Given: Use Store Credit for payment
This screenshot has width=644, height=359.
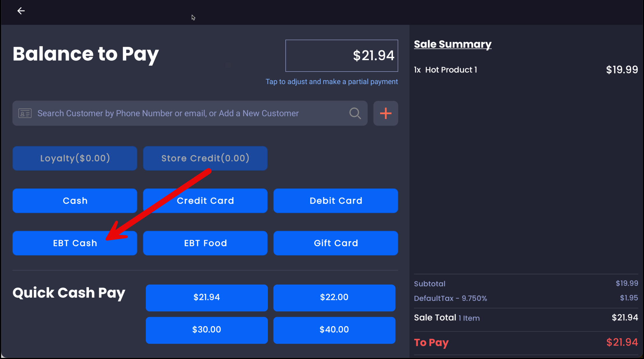Looking at the screenshot, I should click(205, 158).
